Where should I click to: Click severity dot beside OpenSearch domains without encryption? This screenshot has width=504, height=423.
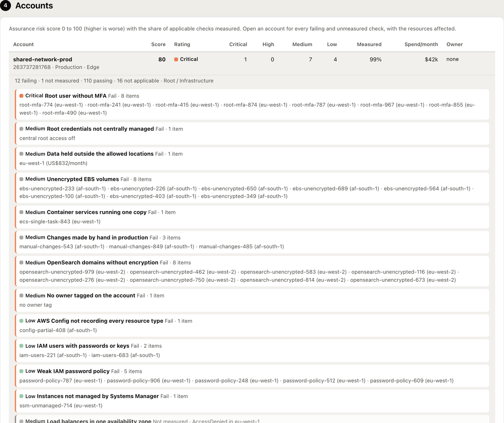[x=21, y=263]
